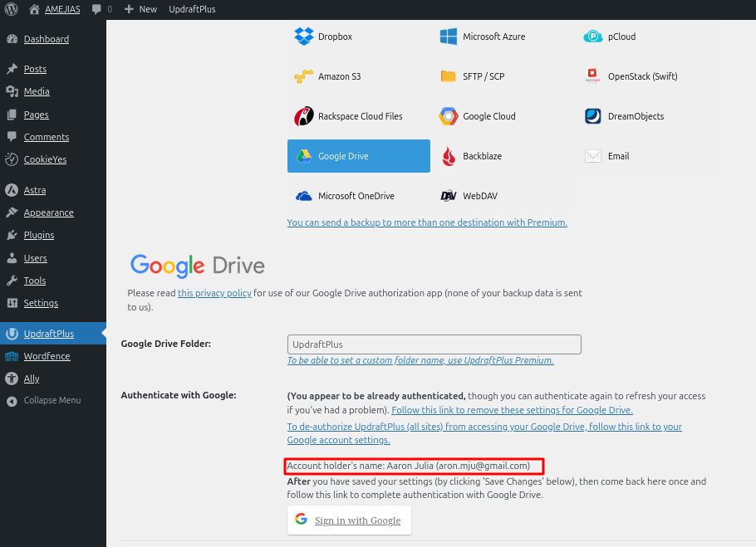
Task: Pick the Microsoft OneDrive cloud icon
Action: [303, 196]
